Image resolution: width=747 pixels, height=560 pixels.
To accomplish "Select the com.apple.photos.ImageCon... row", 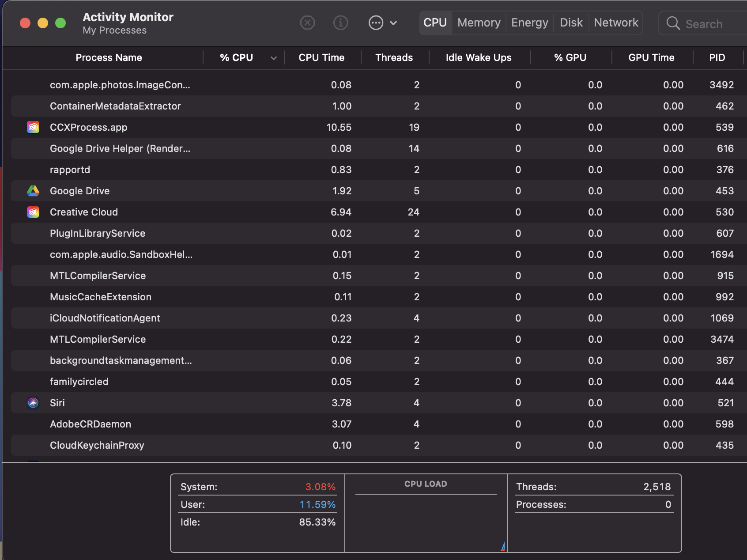I will tap(379, 85).
